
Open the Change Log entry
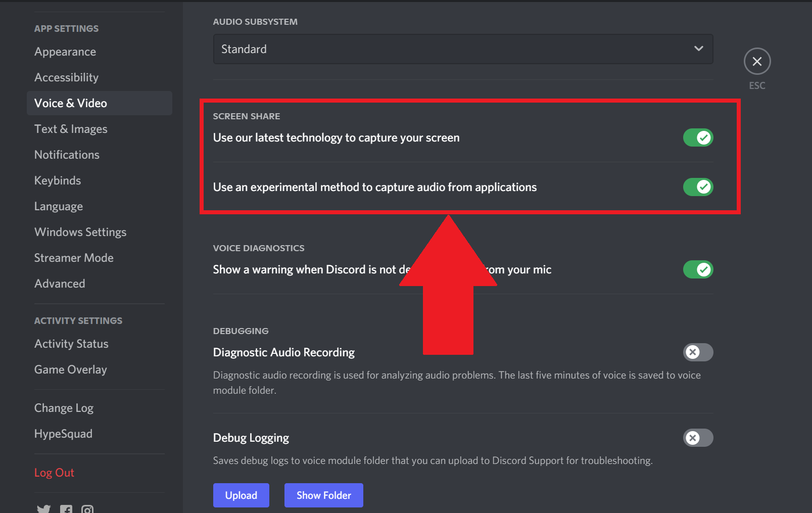[x=64, y=407]
